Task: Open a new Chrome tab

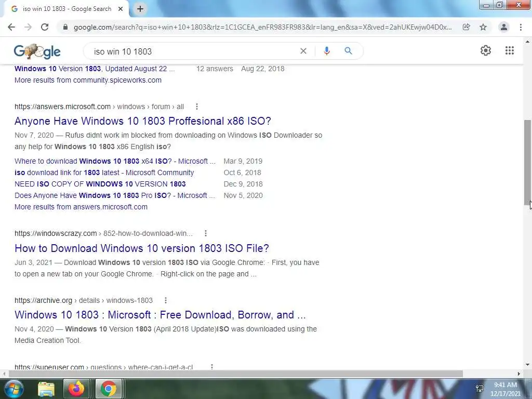Action: 140,9
